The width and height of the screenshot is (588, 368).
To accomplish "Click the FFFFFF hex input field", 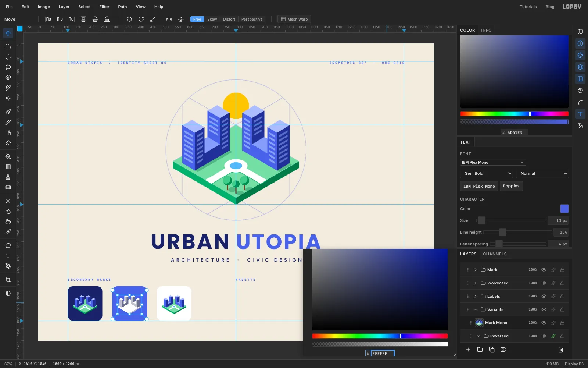I will [382, 353].
